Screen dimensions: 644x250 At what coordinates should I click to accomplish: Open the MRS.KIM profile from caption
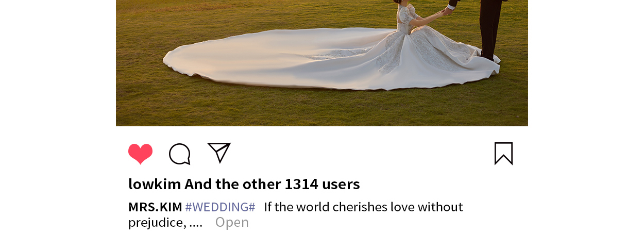155,207
